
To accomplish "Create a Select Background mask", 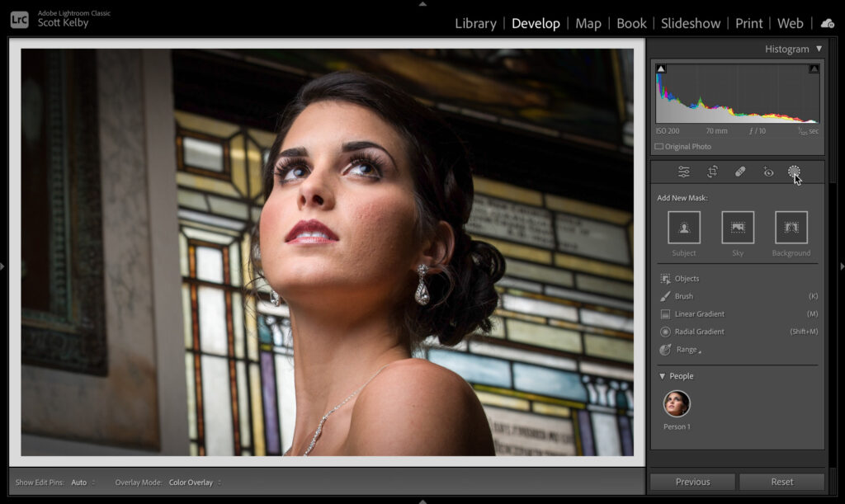I will 791,227.
